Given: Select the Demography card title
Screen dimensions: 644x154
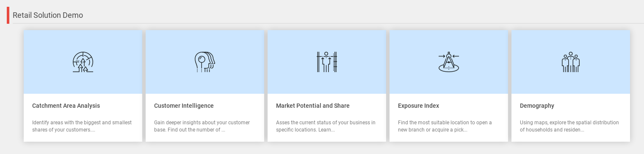Looking at the screenshot, I should tap(537, 106).
